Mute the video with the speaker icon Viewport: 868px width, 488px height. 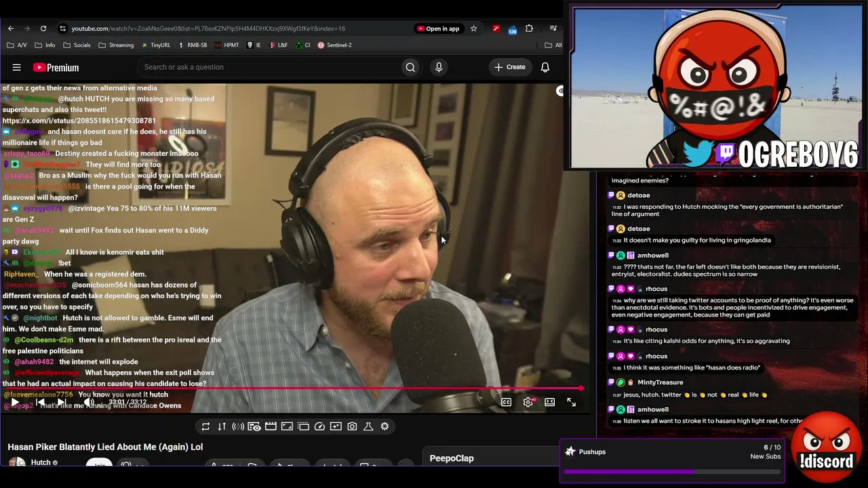click(90, 402)
